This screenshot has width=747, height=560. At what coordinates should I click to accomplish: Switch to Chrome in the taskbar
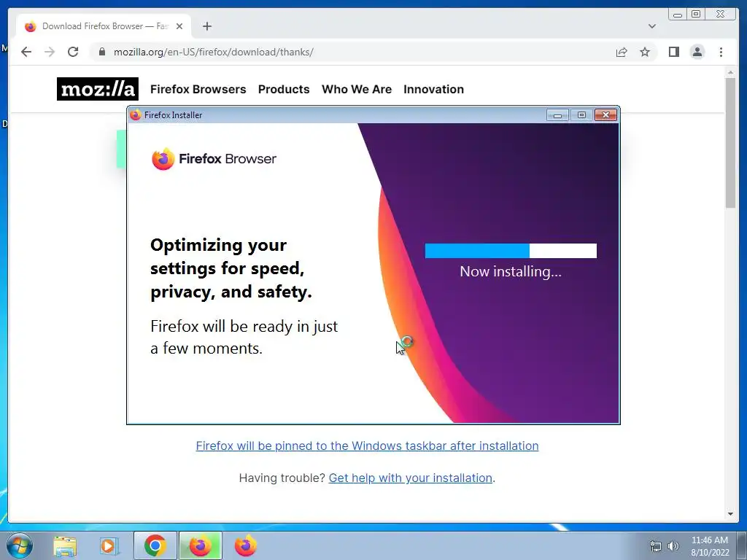pyautogui.click(x=155, y=545)
